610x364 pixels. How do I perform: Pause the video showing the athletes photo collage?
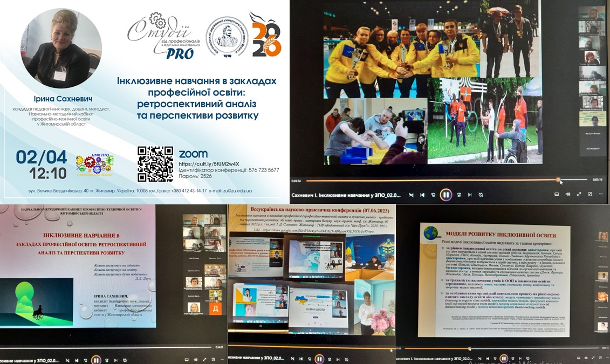(x=445, y=195)
